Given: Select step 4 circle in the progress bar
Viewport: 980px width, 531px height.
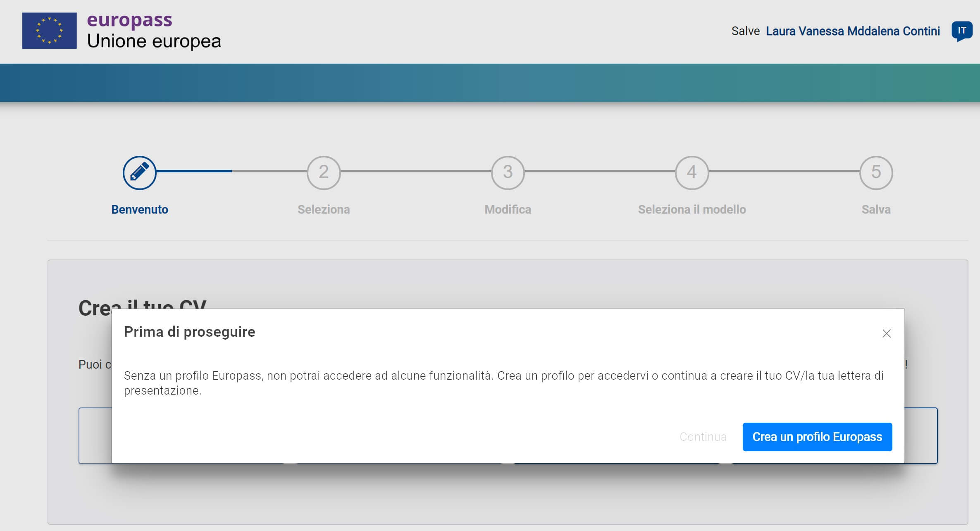Looking at the screenshot, I should 691,172.
